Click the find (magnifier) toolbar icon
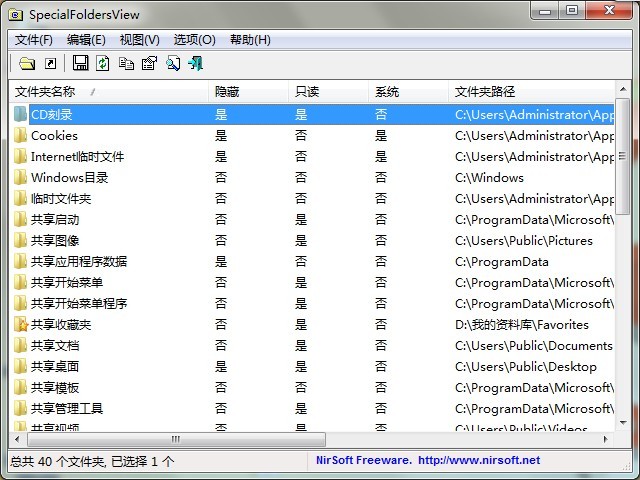Viewport: 640px width, 480px height. coord(172,64)
